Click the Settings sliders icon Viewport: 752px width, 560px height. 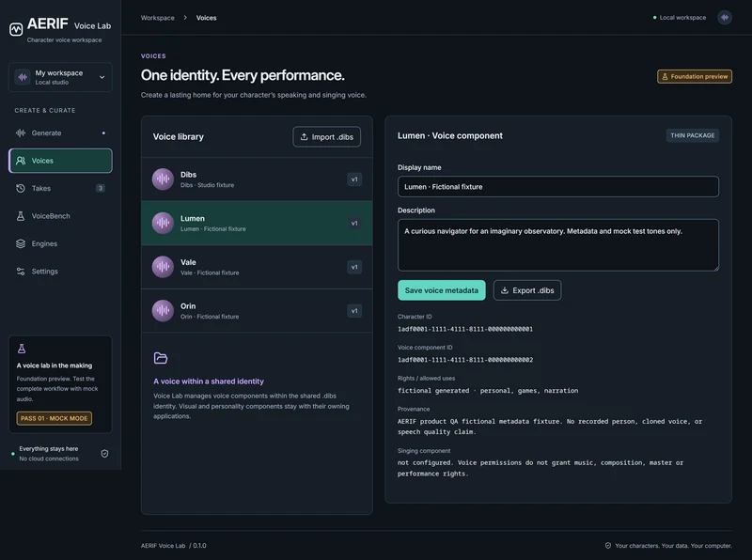point(21,272)
